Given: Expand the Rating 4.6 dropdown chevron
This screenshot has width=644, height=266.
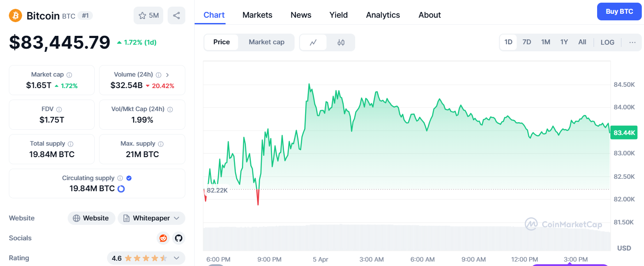Looking at the screenshot, I should pos(176,258).
